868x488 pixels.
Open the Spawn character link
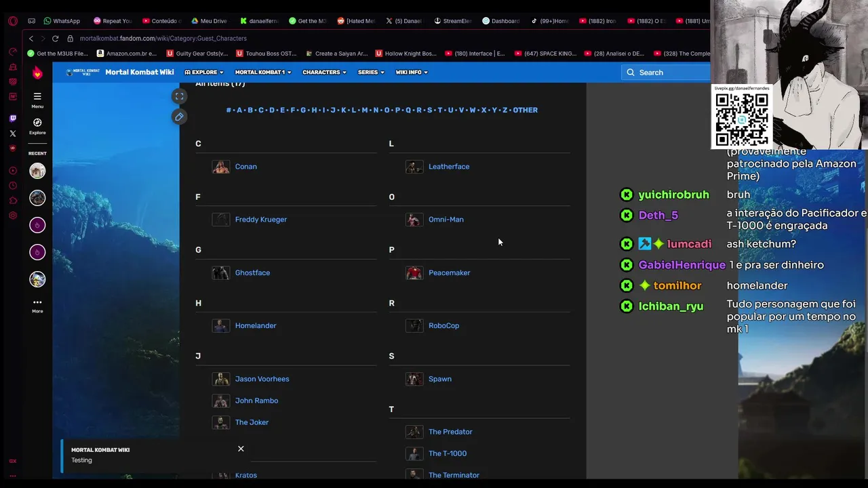pos(440,379)
